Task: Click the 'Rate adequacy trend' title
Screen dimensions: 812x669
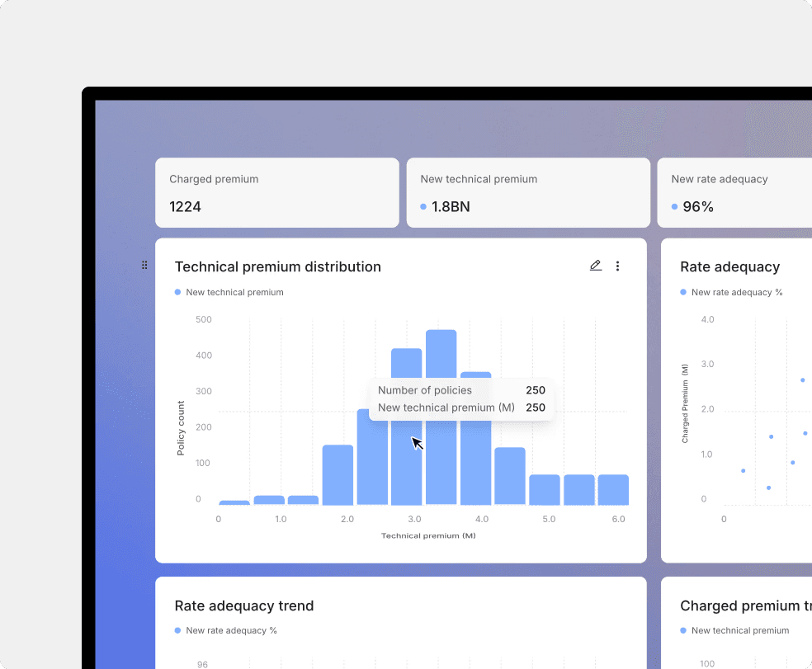Action: [x=244, y=605]
